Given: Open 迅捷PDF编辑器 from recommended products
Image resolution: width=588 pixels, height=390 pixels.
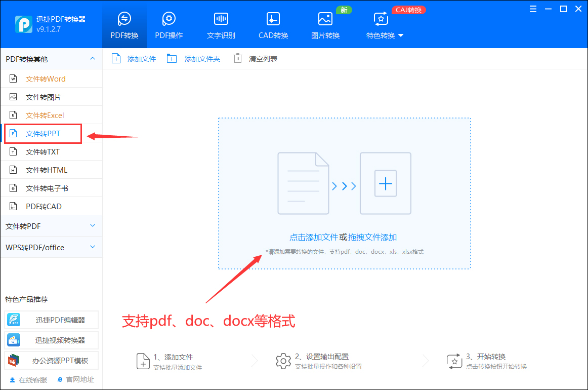Looking at the screenshot, I should (51, 320).
